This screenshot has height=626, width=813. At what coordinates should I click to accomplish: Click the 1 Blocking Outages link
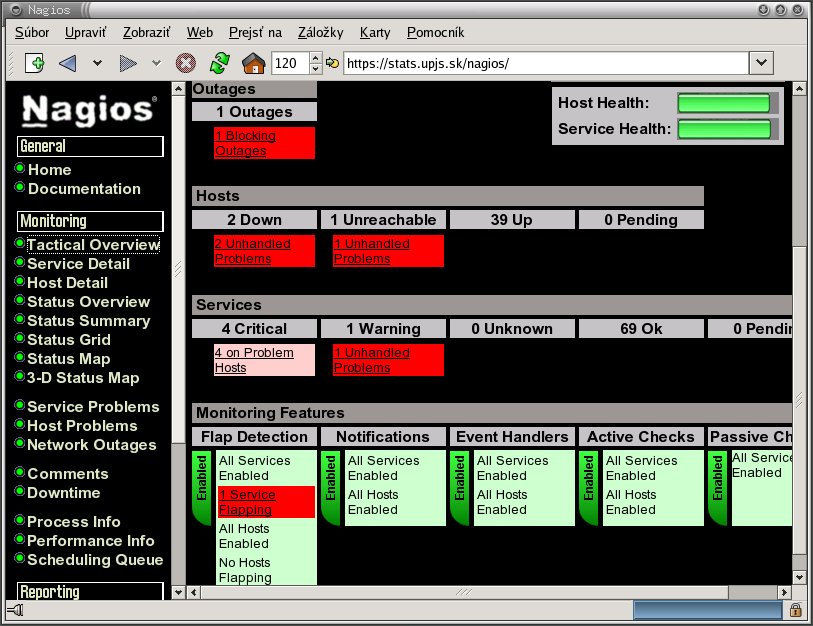(x=245, y=143)
